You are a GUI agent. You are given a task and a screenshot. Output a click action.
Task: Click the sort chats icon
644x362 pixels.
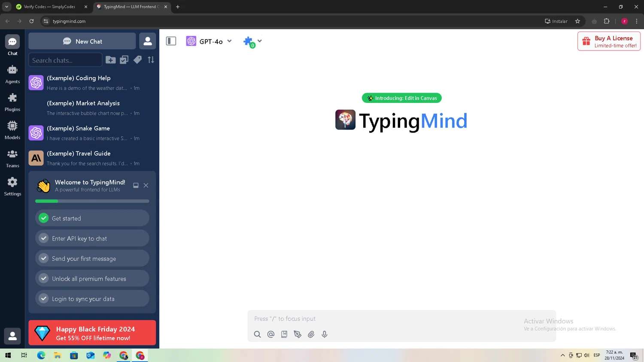pos(151,60)
